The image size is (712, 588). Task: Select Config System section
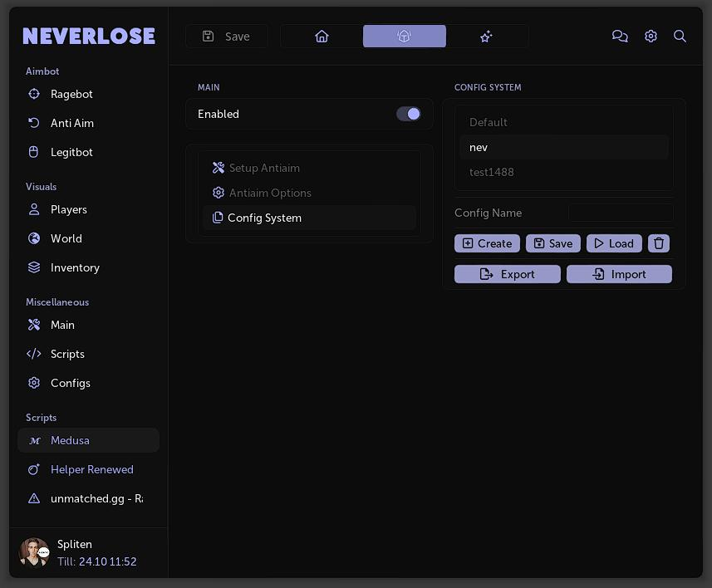309,218
